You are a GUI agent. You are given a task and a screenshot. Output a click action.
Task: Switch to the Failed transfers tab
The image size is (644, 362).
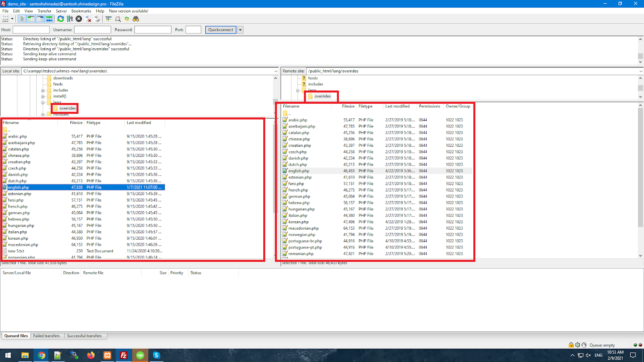47,335
